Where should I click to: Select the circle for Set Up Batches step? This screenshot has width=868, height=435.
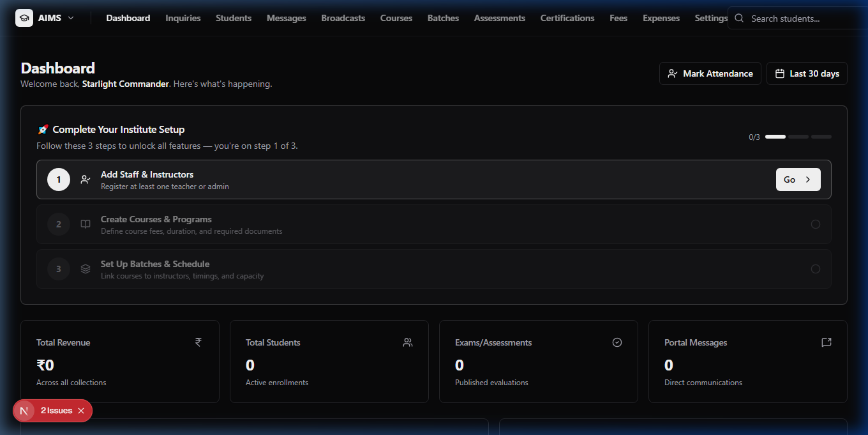816,269
